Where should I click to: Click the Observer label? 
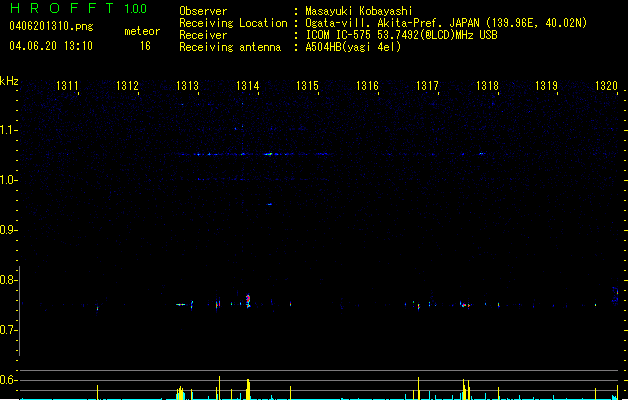pos(203,11)
